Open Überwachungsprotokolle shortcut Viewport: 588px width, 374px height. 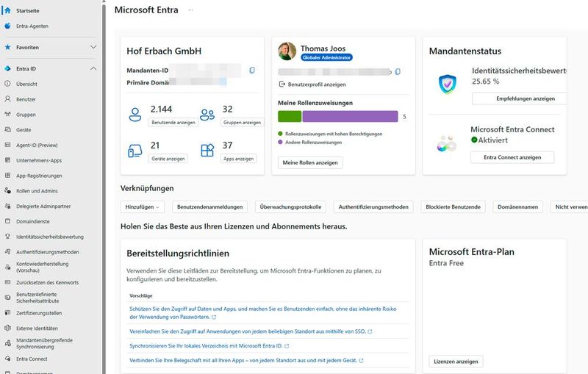[x=290, y=207]
